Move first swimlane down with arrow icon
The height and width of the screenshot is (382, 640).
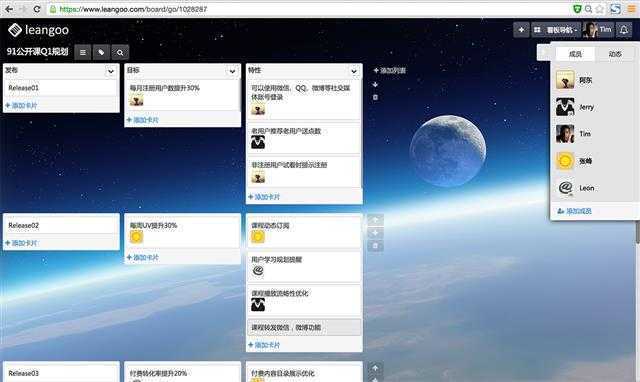tap(375, 84)
